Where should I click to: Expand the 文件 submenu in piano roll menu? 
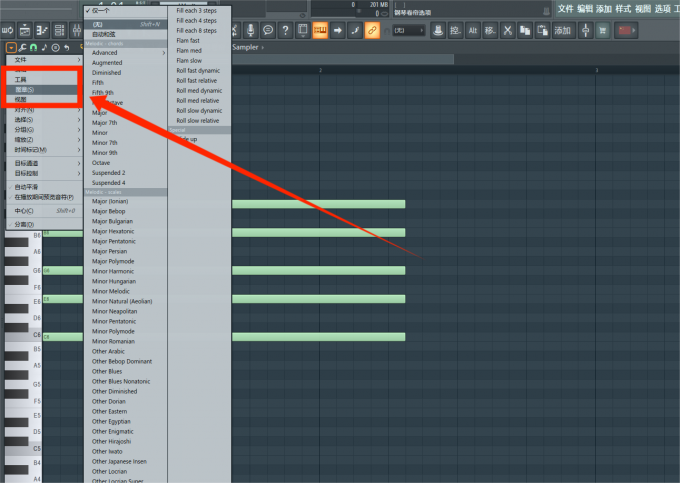click(x=44, y=60)
